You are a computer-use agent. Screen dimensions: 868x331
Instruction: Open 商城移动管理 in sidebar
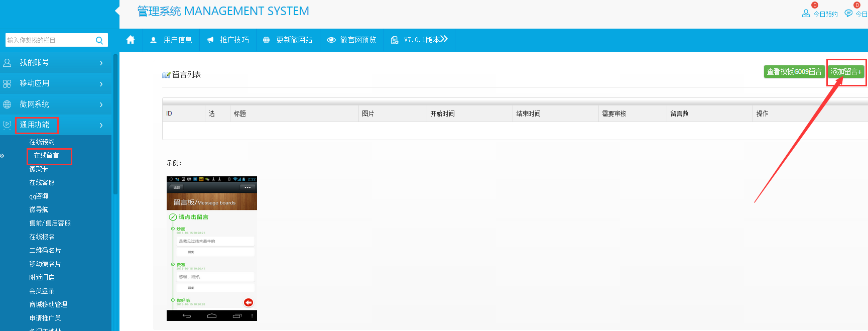click(x=48, y=305)
